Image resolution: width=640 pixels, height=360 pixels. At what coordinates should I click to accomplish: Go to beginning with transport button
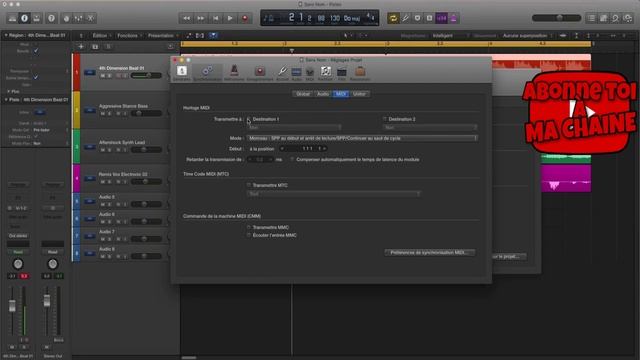(216, 18)
